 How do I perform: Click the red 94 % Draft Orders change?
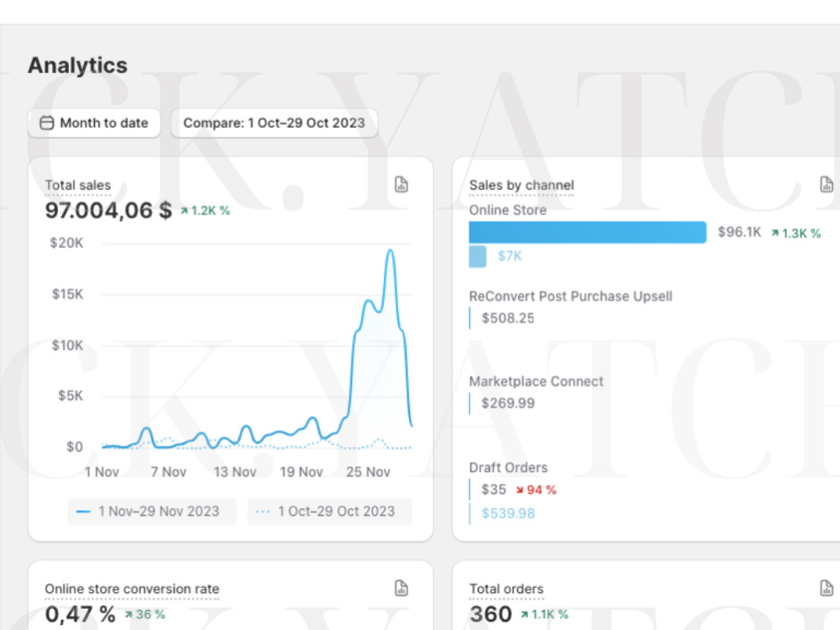coord(536,490)
